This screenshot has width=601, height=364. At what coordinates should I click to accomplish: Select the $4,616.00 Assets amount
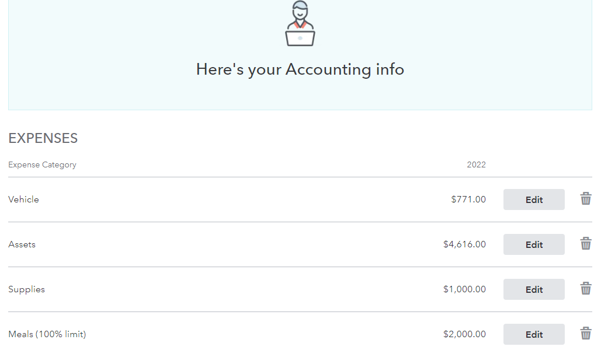tap(464, 244)
